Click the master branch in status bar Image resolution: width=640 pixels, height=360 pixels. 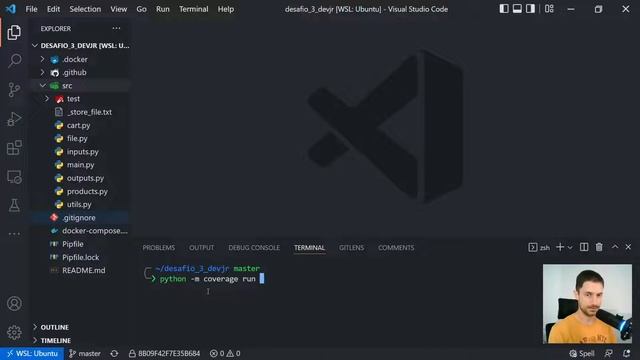tap(84, 353)
